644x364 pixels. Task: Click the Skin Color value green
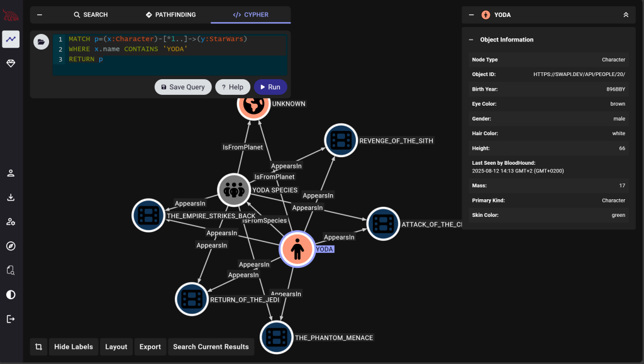pos(618,215)
